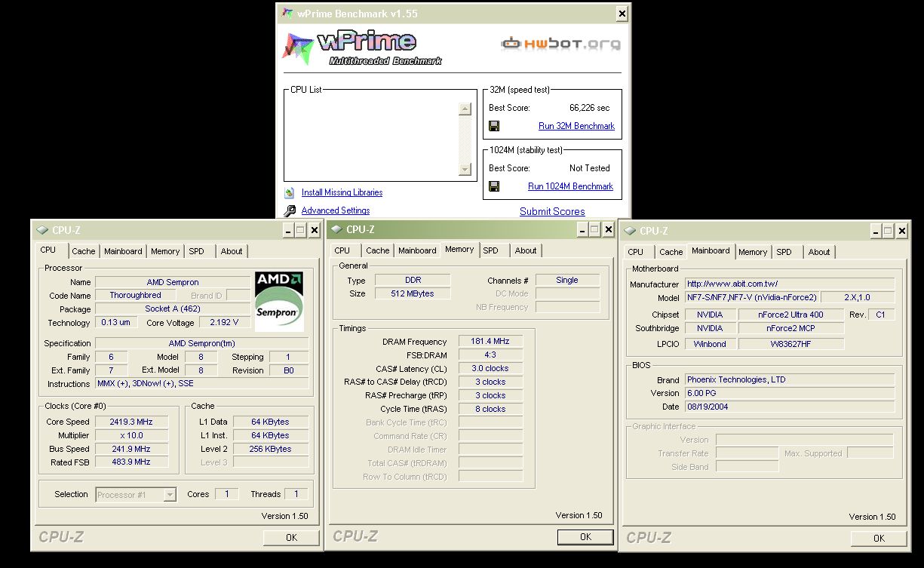The height and width of the screenshot is (568, 924).
Task: Click the FSB:DRAM ratio value 4:3
Action: 490,355
